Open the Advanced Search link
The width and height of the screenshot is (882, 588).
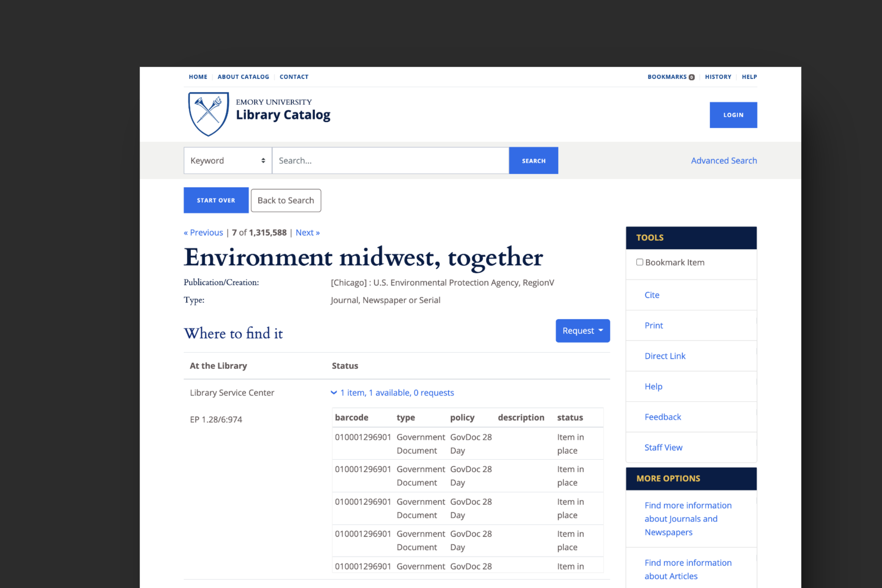pos(724,161)
